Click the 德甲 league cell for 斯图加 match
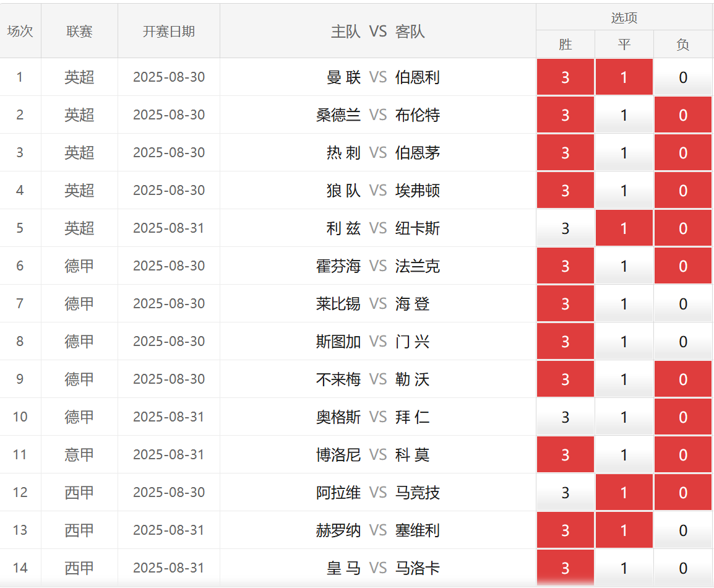Screen dimensions: 714x588 tap(79, 342)
